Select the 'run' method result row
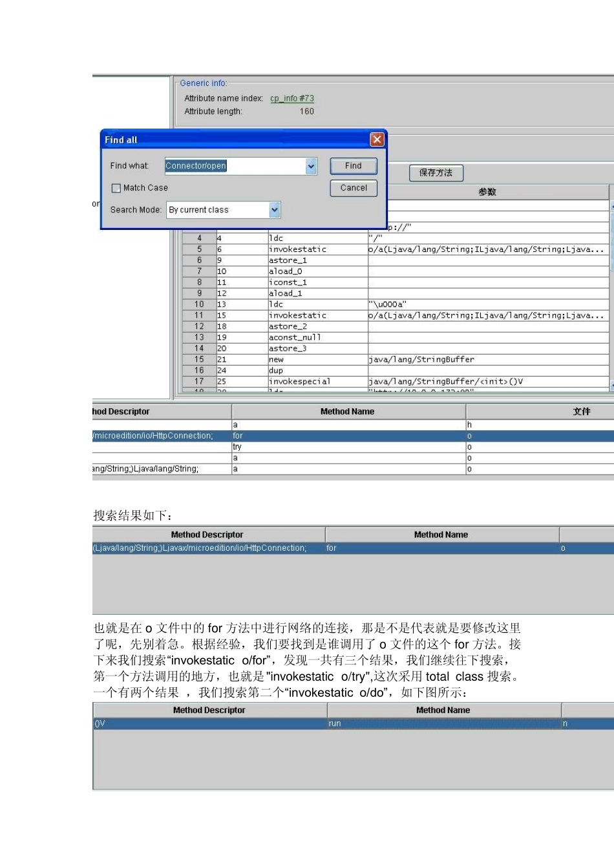This screenshot has height=868, width=614. tap(353, 724)
